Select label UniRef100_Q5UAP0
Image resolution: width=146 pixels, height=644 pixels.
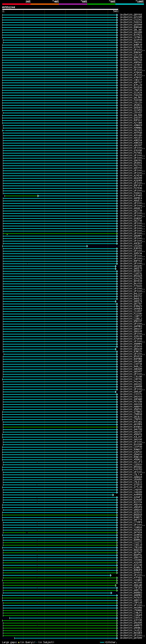[131, 236]
